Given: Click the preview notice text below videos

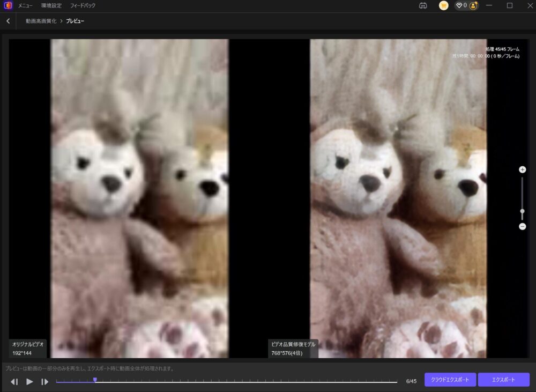Looking at the screenshot, I should point(90,368).
